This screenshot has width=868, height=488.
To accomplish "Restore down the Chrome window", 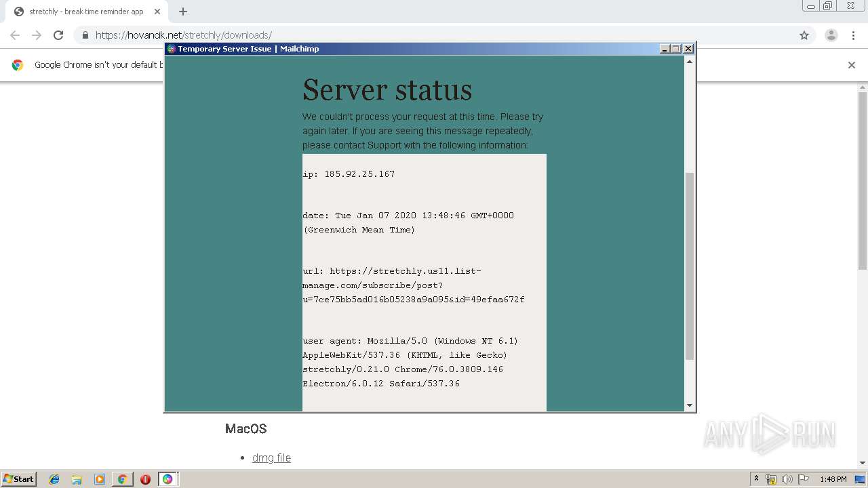I will (828, 6).
